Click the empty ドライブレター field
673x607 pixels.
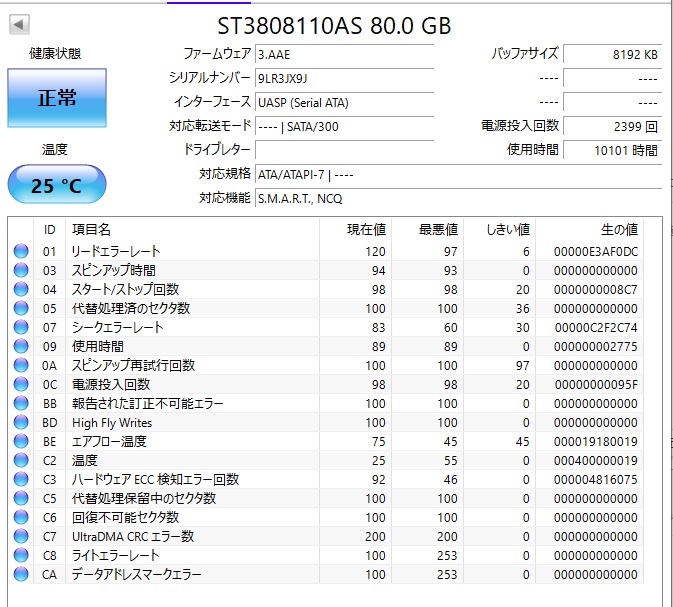(x=344, y=150)
